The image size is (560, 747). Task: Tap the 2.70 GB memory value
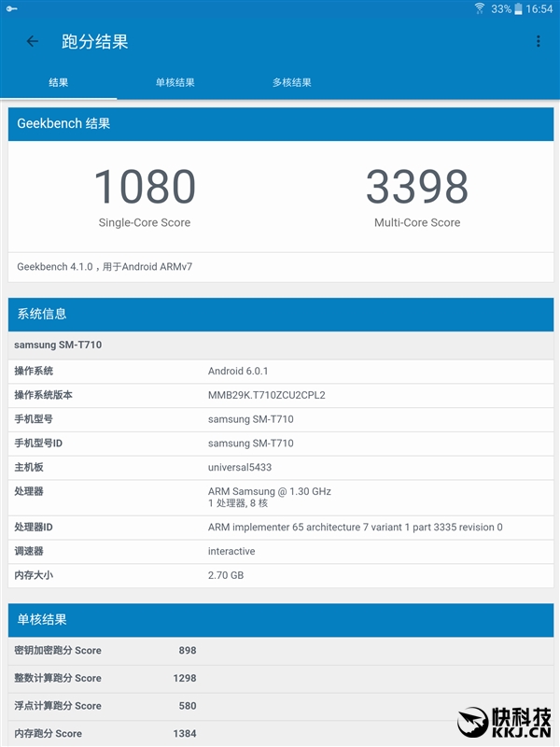point(226,575)
